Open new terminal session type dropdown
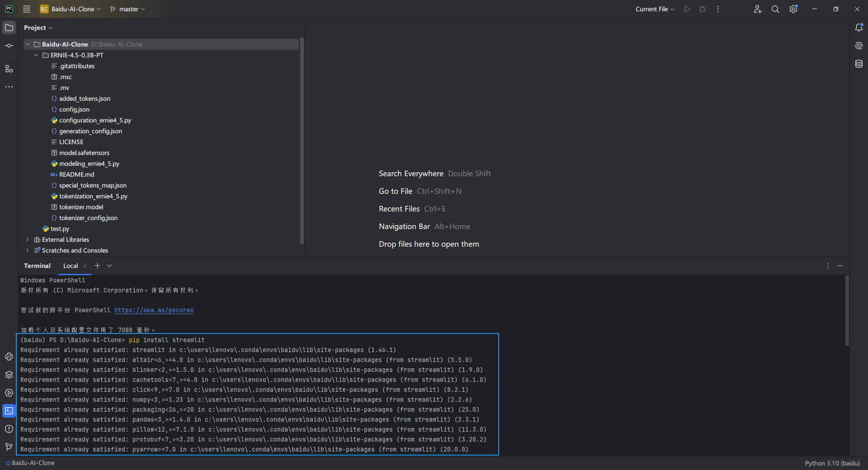The width and height of the screenshot is (868, 470). 109,266
